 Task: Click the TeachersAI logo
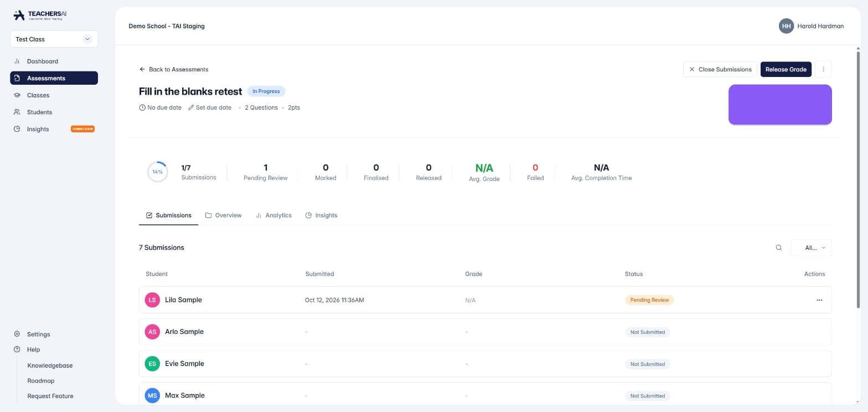click(x=40, y=16)
